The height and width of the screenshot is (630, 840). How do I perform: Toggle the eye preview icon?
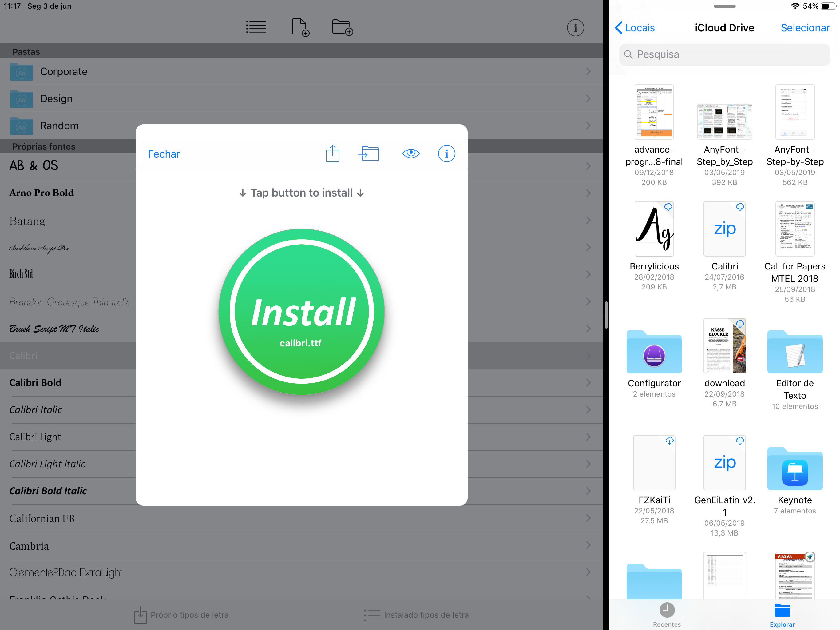pyautogui.click(x=410, y=154)
